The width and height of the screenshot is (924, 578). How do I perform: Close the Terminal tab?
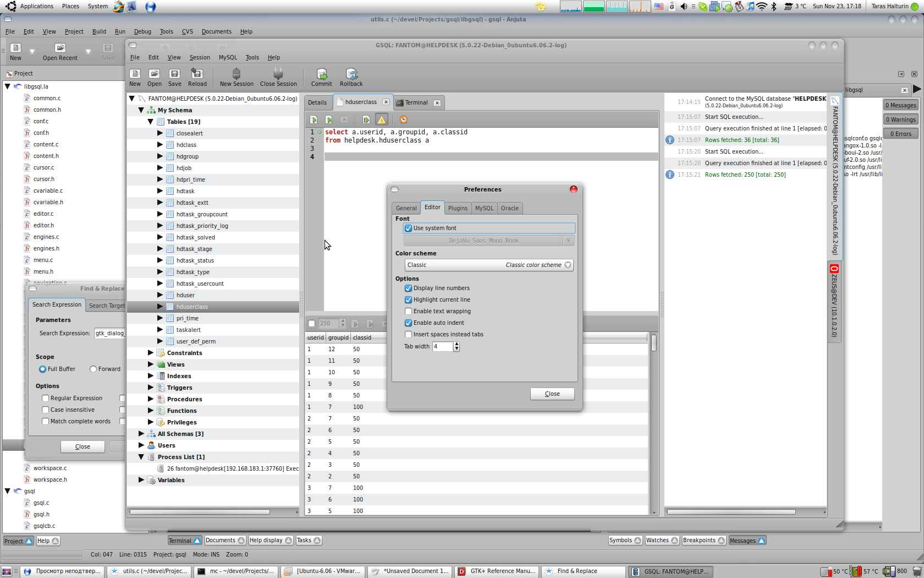[437, 103]
